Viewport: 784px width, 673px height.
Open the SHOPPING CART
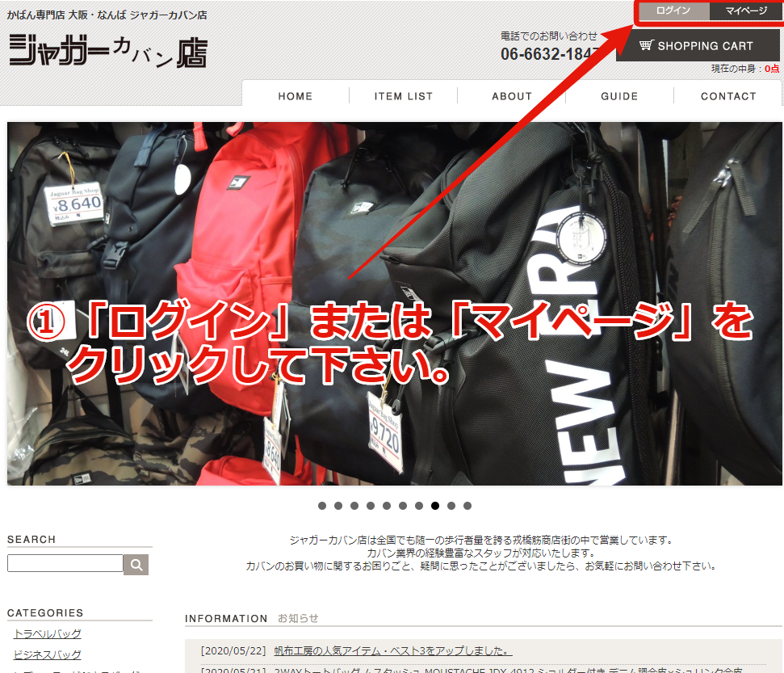697,46
